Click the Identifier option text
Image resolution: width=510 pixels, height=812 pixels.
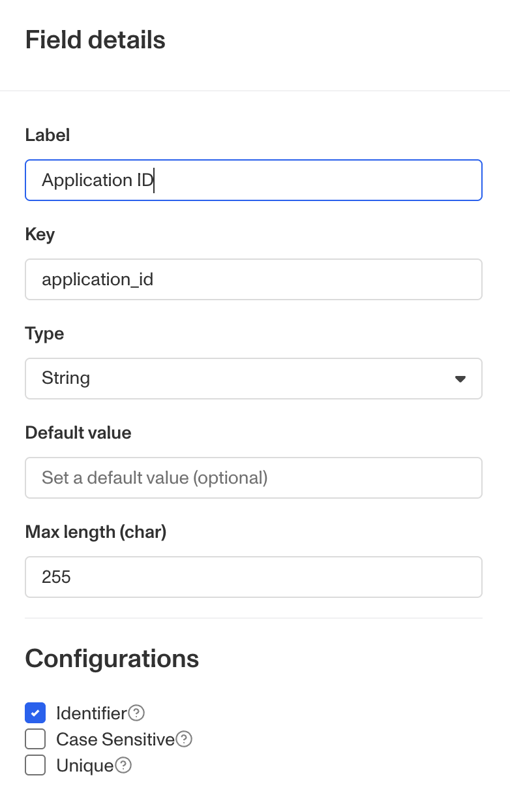[91, 713]
